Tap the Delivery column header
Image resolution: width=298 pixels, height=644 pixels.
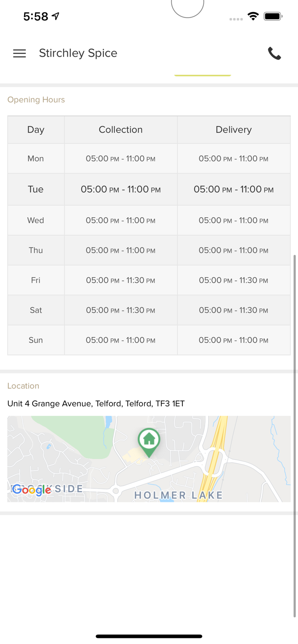point(233,130)
